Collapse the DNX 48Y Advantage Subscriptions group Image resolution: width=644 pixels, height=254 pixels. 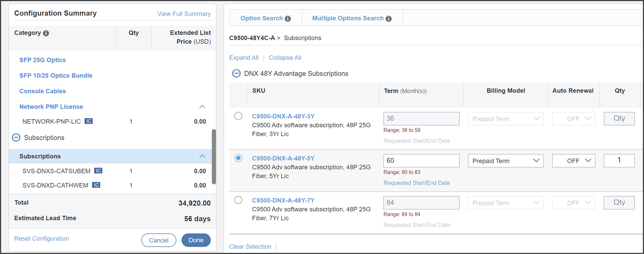[236, 73]
